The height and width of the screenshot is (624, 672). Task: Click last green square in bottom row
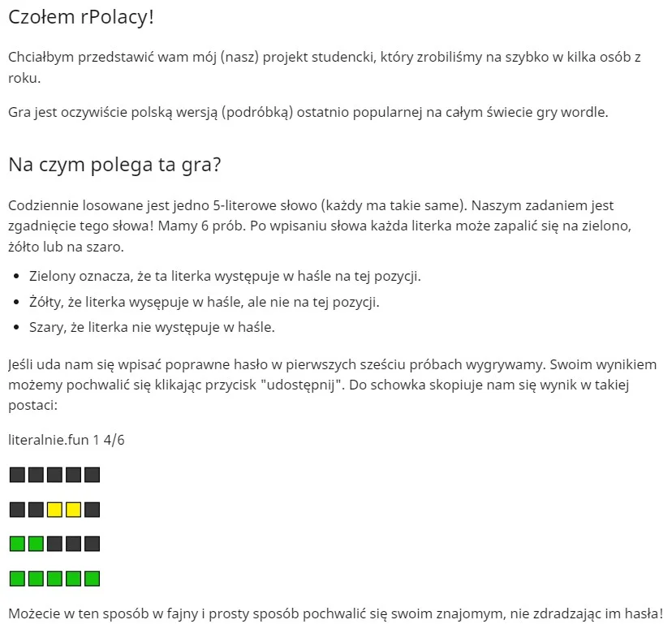[x=93, y=579]
